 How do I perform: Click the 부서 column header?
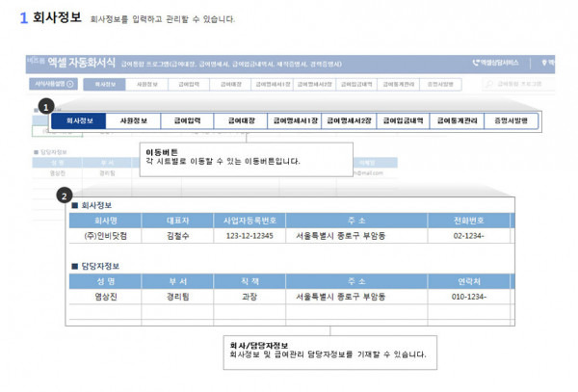tap(177, 281)
